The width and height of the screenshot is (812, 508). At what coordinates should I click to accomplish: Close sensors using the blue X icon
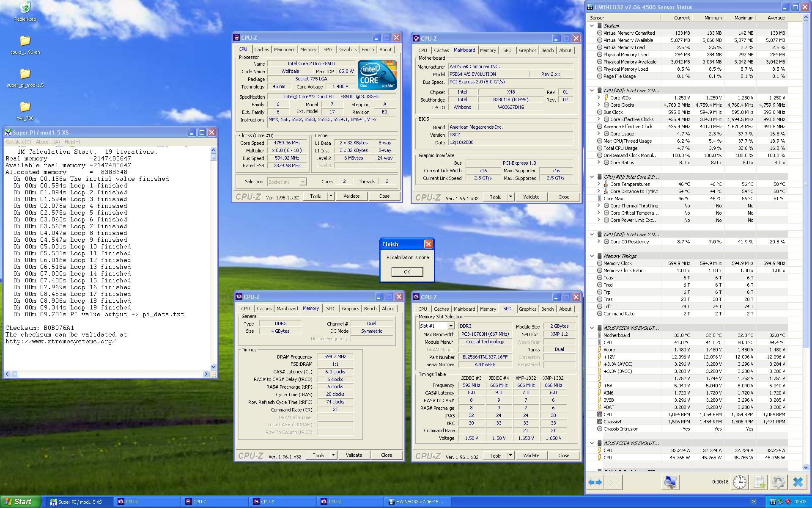[798, 482]
